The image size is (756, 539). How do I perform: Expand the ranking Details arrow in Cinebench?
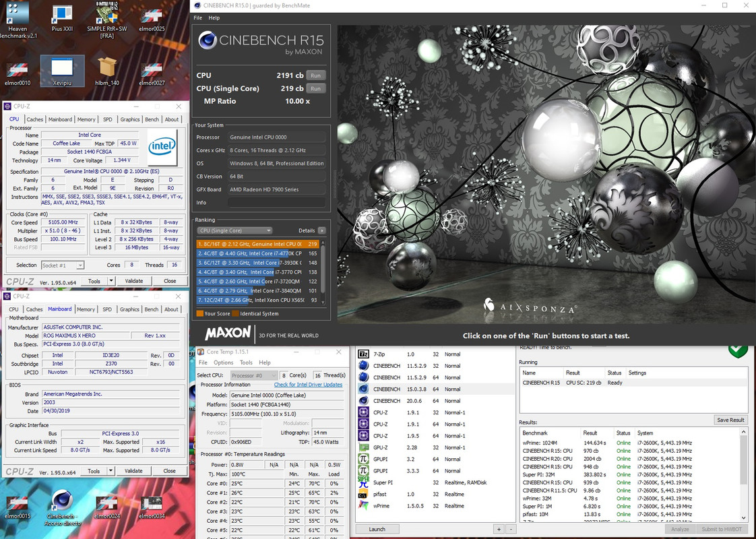point(322,230)
